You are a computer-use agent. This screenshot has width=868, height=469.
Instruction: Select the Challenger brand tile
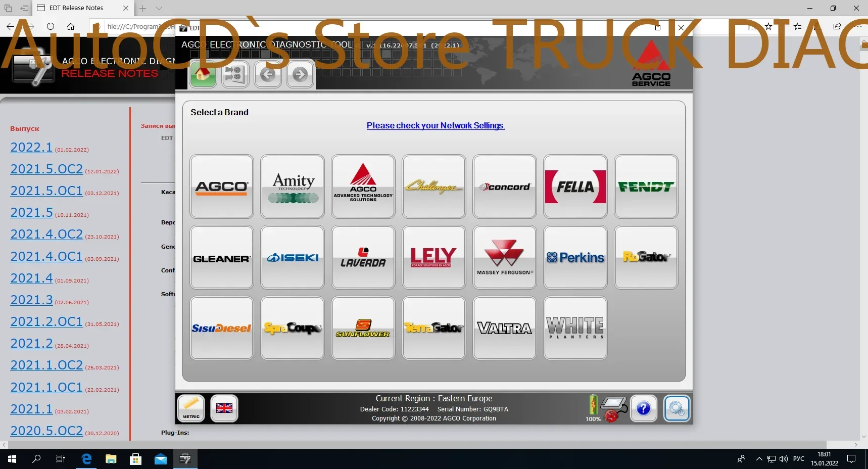434,186
